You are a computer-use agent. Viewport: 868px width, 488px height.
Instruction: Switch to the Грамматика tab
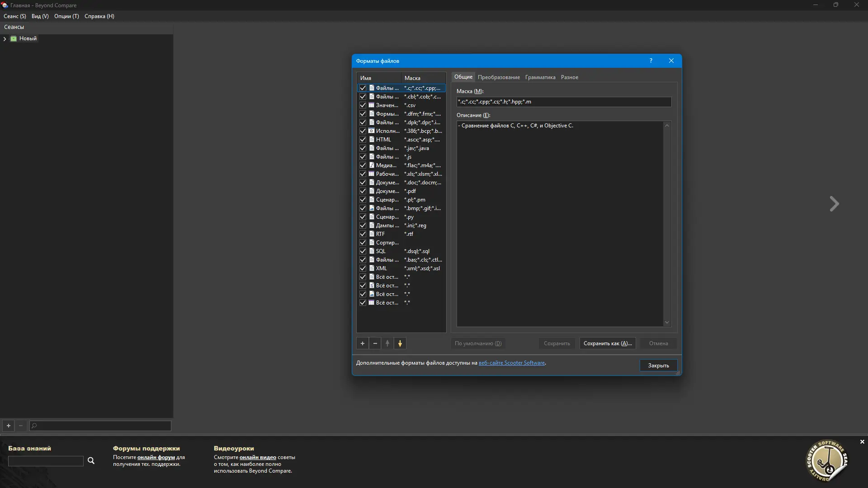pos(540,77)
